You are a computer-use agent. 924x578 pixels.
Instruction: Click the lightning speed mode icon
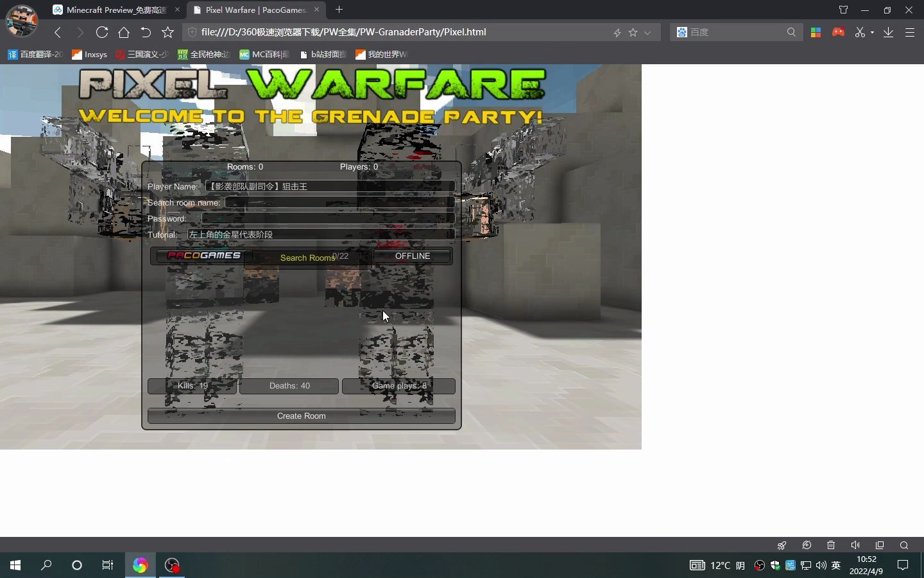coord(617,32)
